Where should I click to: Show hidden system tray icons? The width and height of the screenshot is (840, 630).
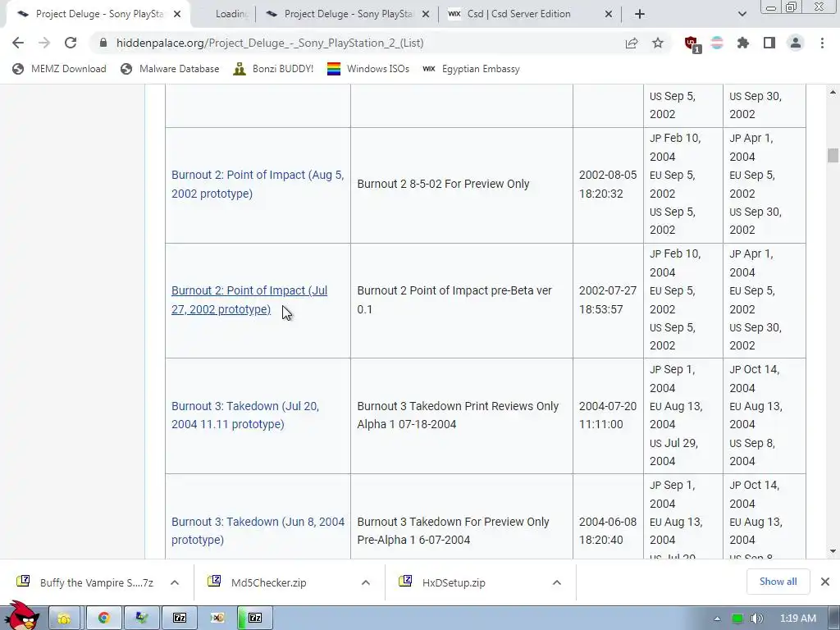tap(717, 619)
